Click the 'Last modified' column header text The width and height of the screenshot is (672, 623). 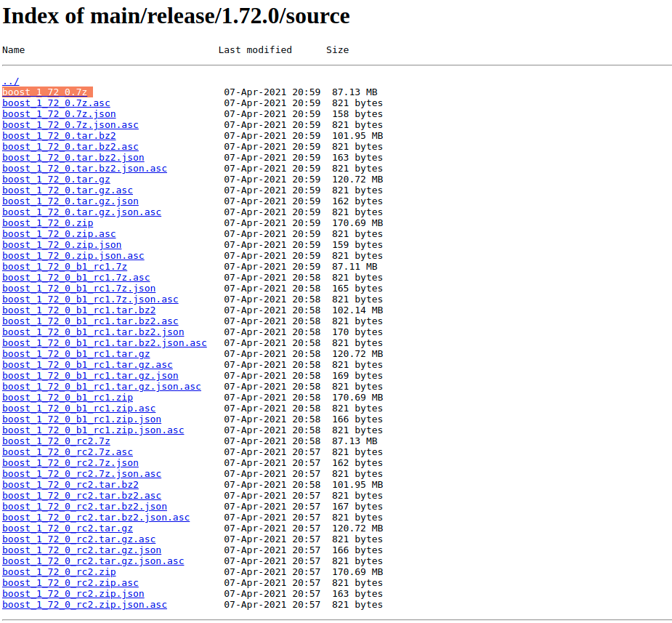pos(255,49)
